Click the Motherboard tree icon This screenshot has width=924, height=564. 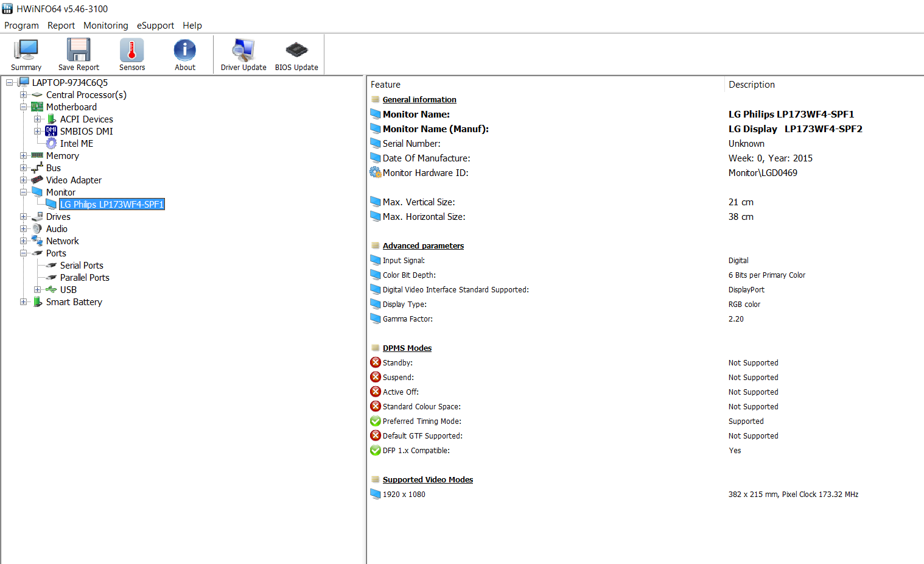[37, 107]
